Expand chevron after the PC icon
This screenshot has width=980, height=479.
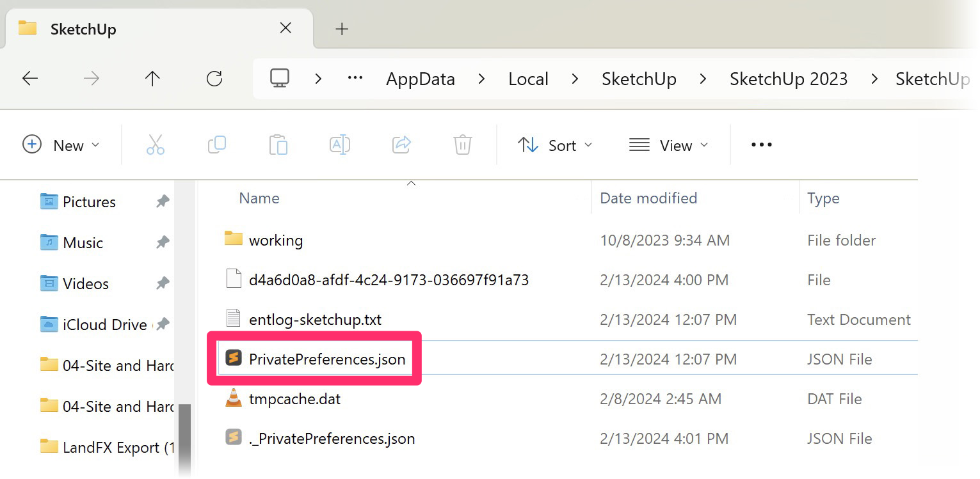(x=318, y=79)
